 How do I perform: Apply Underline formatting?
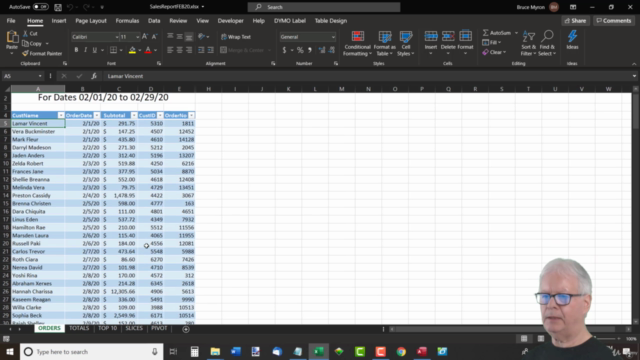(x=95, y=50)
